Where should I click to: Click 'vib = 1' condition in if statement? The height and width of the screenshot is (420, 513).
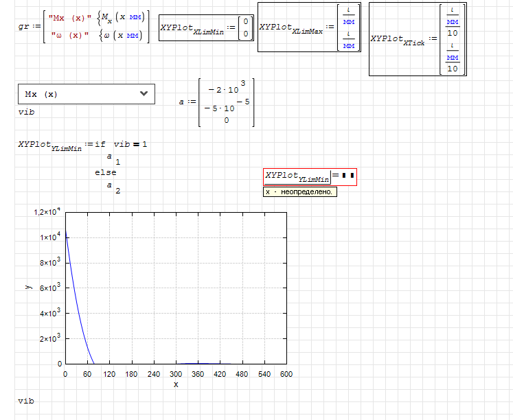coord(130,144)
